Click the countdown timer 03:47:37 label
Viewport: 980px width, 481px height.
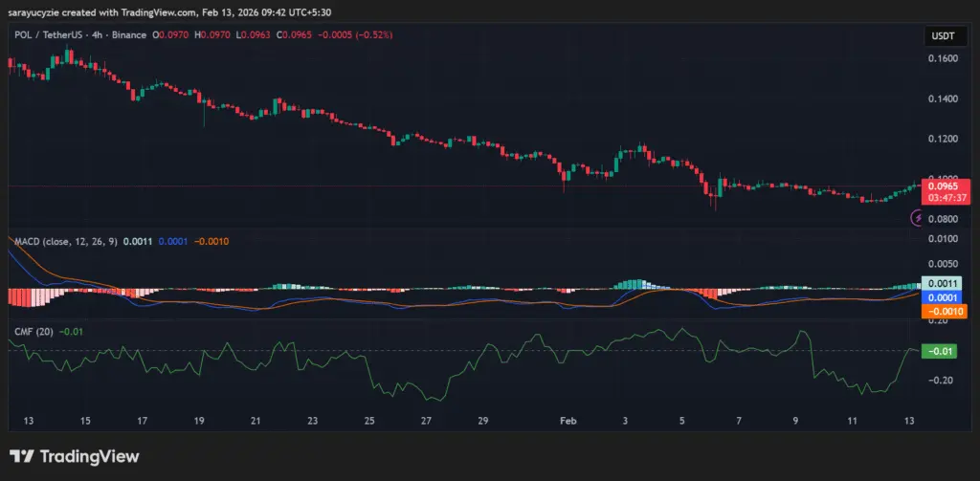[945, 198]
